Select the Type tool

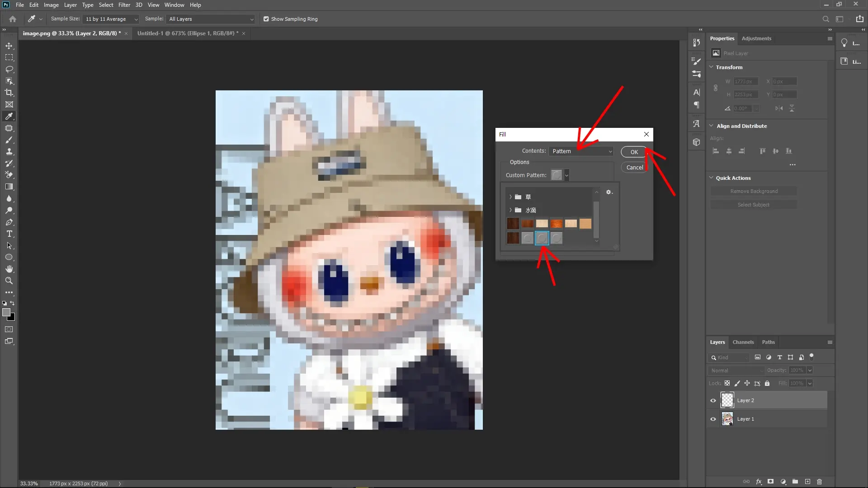pos(9,234)
